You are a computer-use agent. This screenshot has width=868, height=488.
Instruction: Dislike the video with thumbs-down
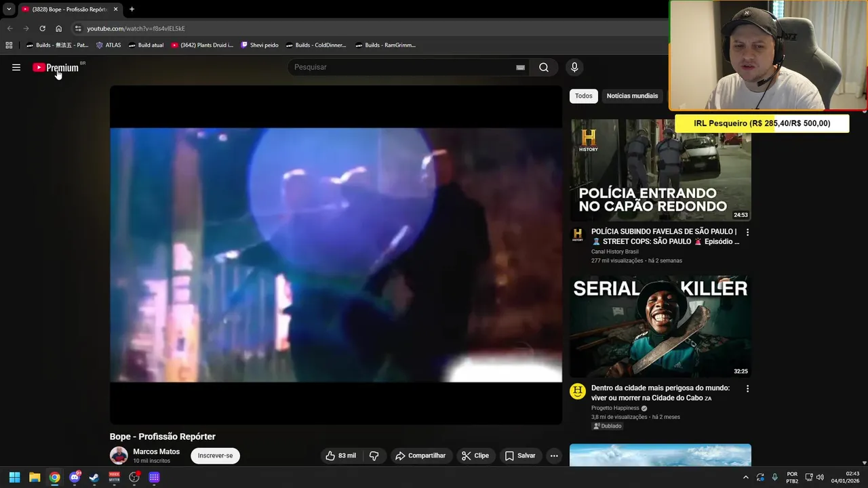374,455
